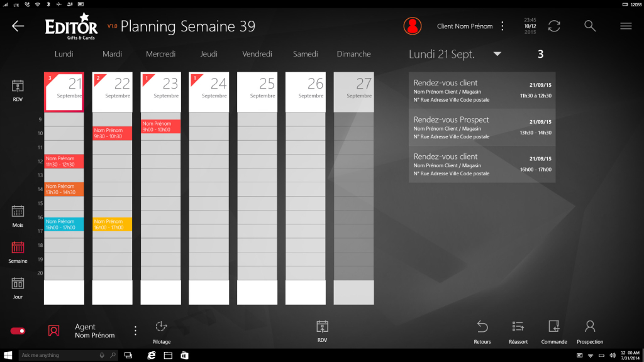Expand the Lundi 21 Sept. date dropdown
Screen dimensions: 644x362
[x=497, y=54]
